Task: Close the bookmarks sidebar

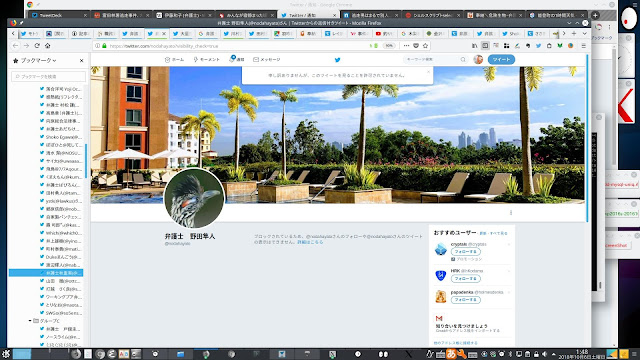Action: tap(82, 60)
